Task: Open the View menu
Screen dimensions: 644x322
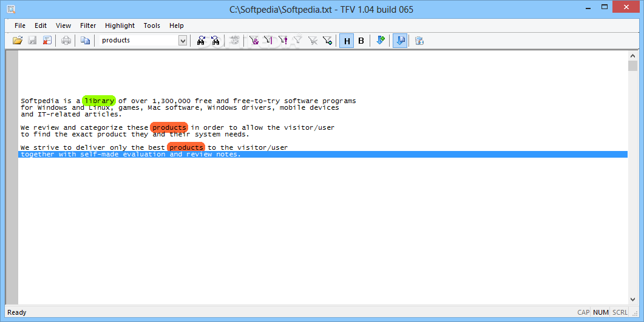Action: click(63, 25)
